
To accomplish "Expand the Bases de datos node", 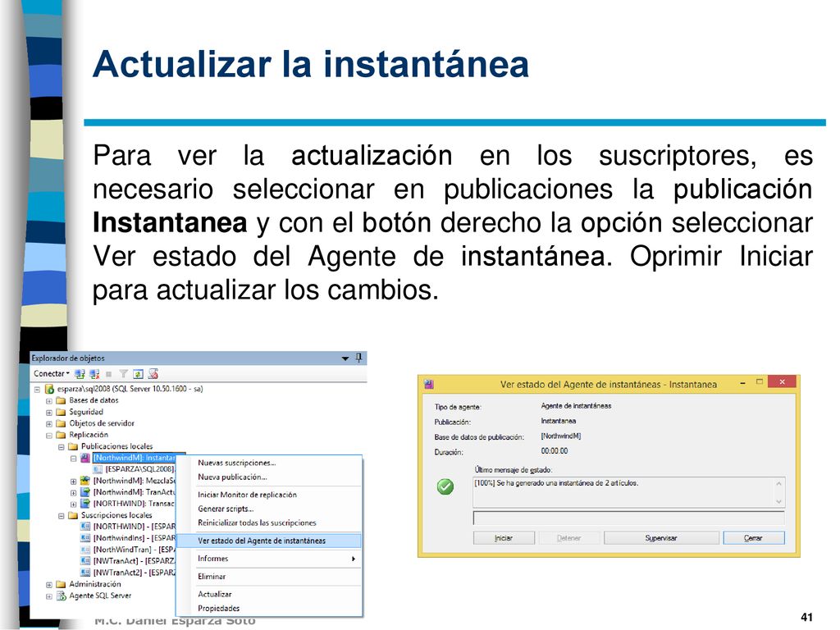I will click(48, 400).
